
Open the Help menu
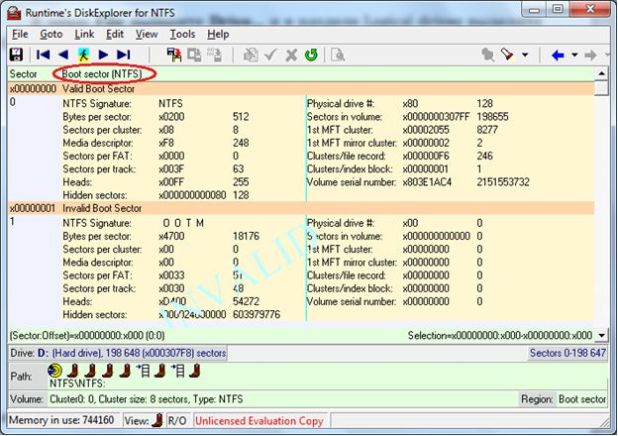[218, 34]
